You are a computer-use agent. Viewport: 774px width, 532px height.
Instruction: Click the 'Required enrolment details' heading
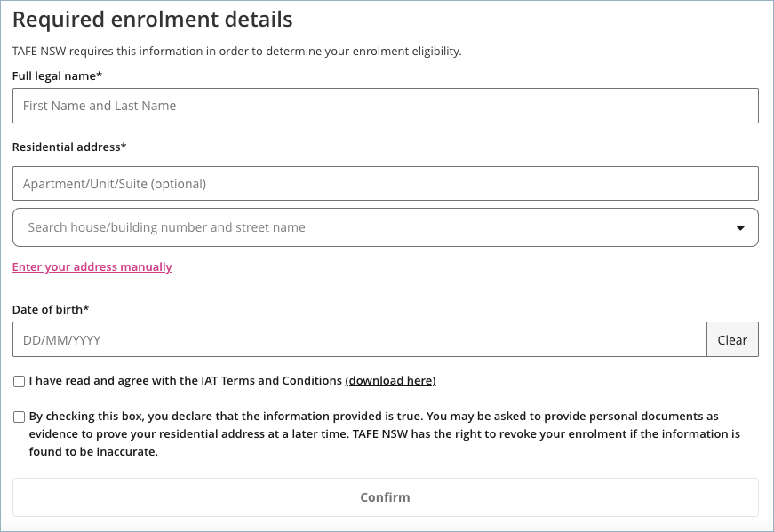(152, 20)
